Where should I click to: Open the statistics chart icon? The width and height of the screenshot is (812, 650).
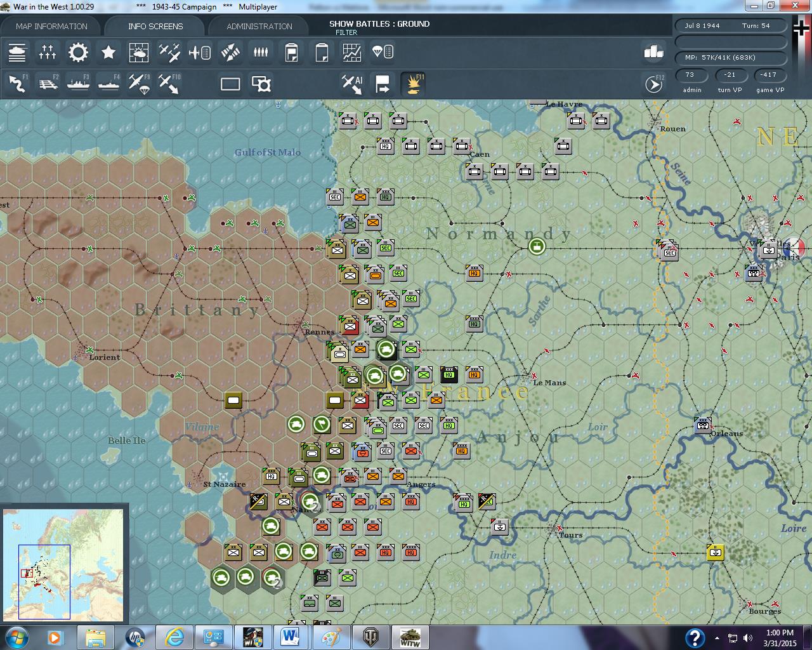tap(352, 52)
